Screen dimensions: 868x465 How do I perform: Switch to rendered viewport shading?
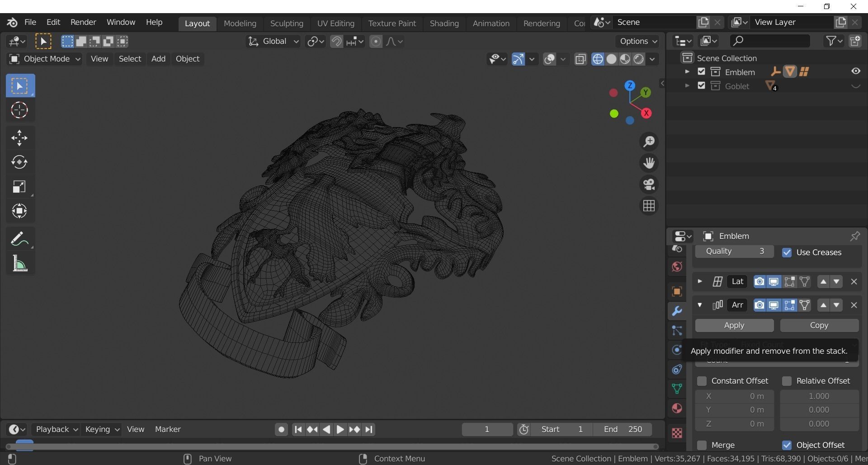click(x=638, y=59)
